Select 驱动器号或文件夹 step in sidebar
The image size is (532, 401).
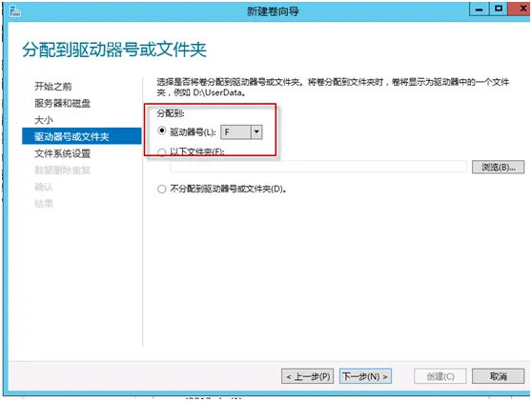click(x=82, y=136)
